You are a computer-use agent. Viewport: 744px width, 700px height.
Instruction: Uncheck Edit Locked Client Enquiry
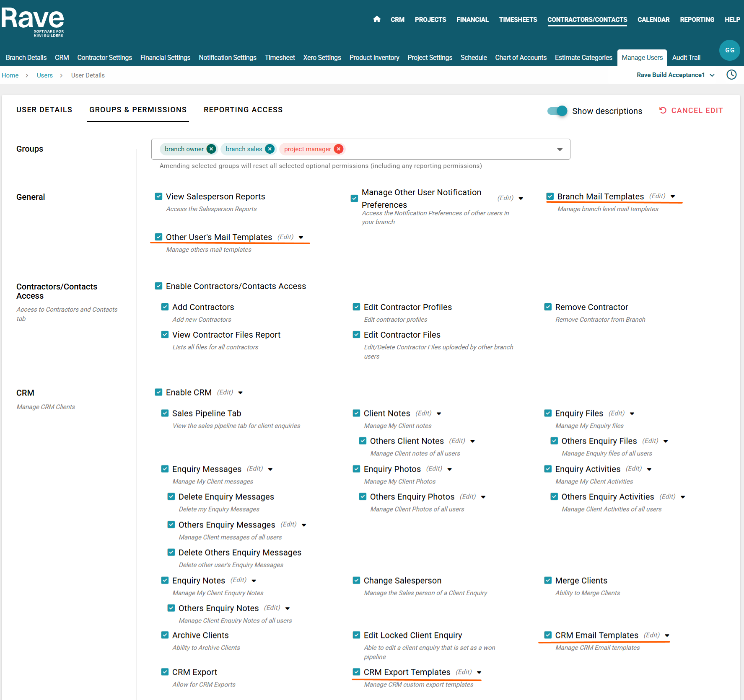point(357,635)
